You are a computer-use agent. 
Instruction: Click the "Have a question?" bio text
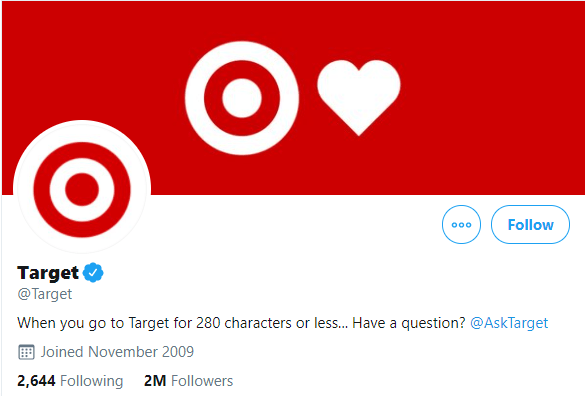(x=409, y=323)
